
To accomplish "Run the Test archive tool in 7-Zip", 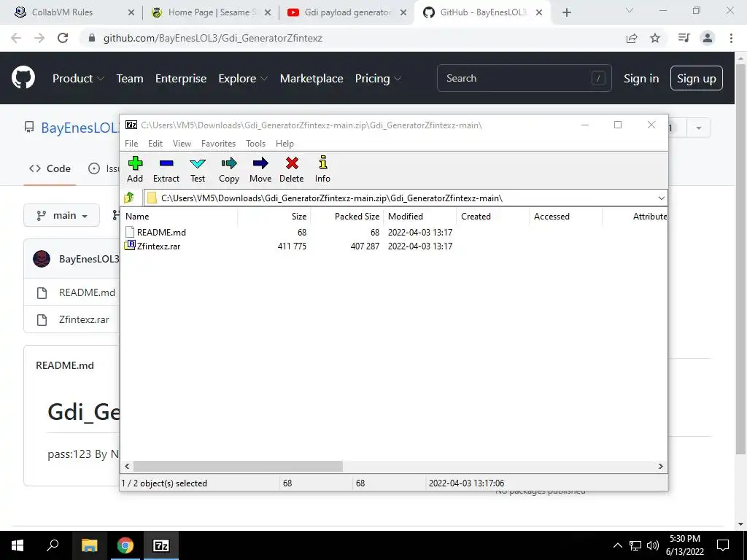I will tap(198, 169).
